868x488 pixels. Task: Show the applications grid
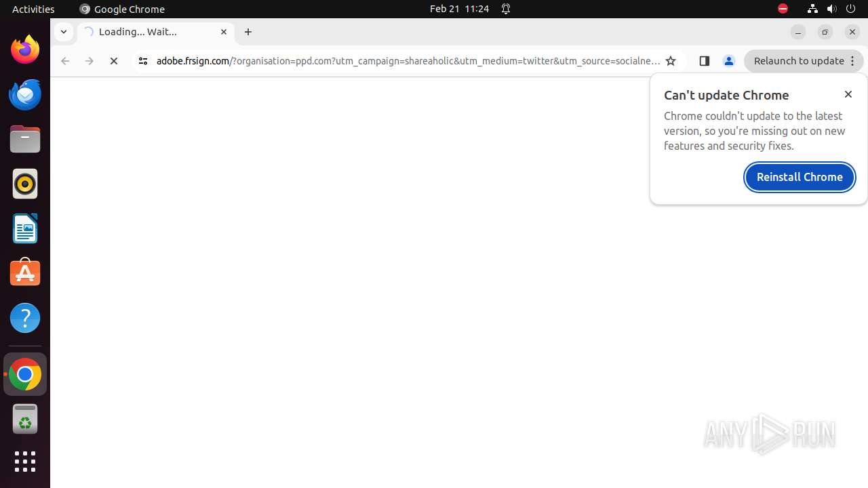pyautogui.click(x=25, y=462)
